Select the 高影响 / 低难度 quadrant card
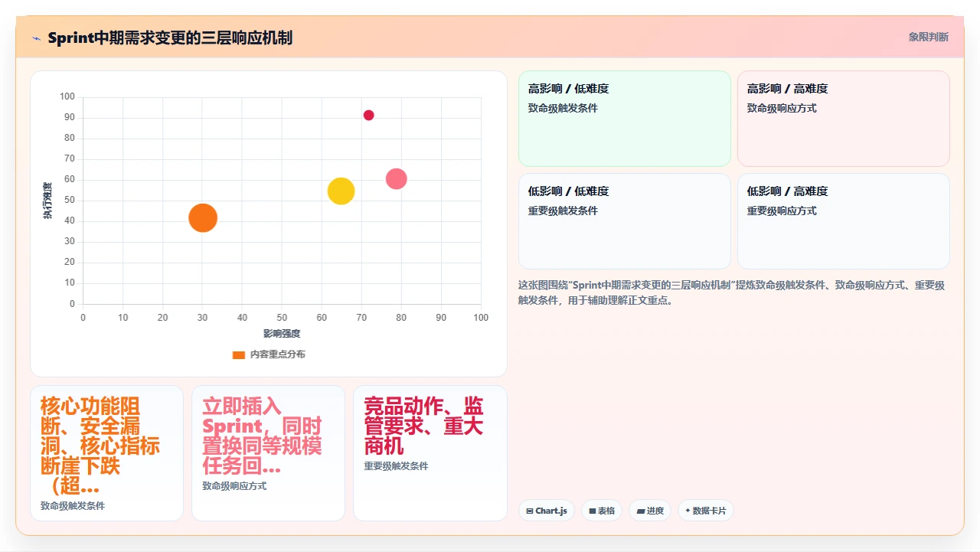Viewport: 980px width, 552px height. pos(625,119)
